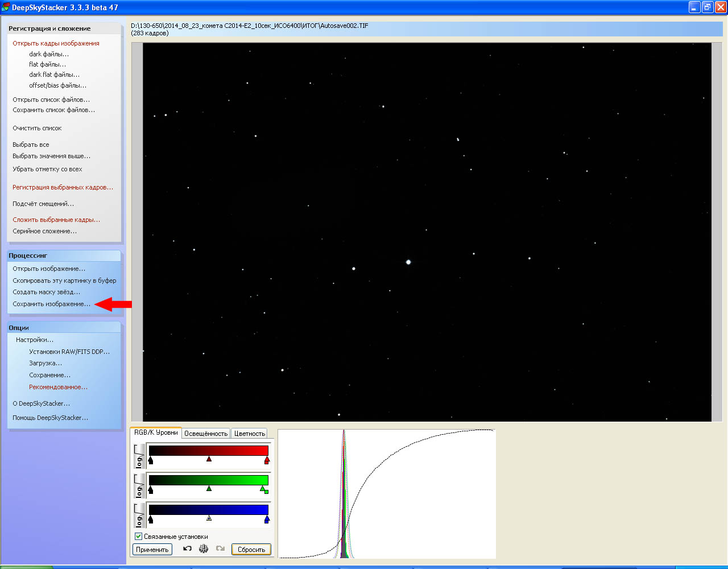Click the log curve button for the red channel
Image resolution: width=728 pixels, height=569 pixels.
coord(139,456)
